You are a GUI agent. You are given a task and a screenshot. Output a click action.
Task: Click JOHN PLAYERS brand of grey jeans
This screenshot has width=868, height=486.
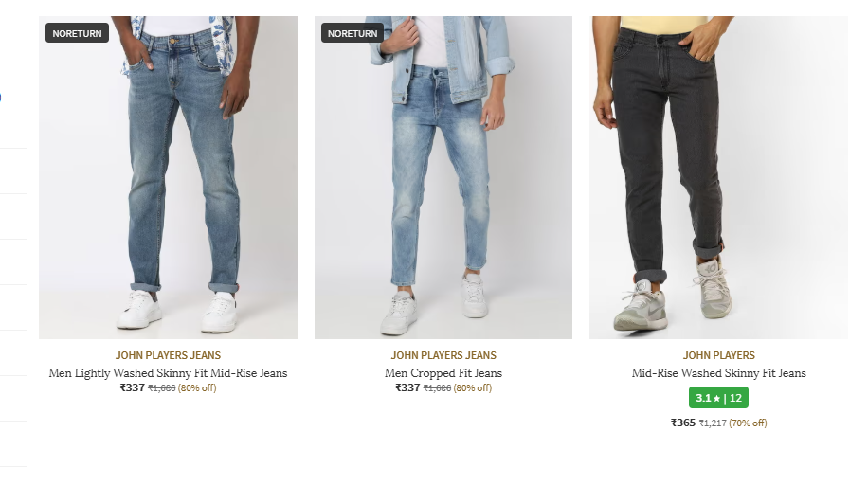[x=718, y=355]
